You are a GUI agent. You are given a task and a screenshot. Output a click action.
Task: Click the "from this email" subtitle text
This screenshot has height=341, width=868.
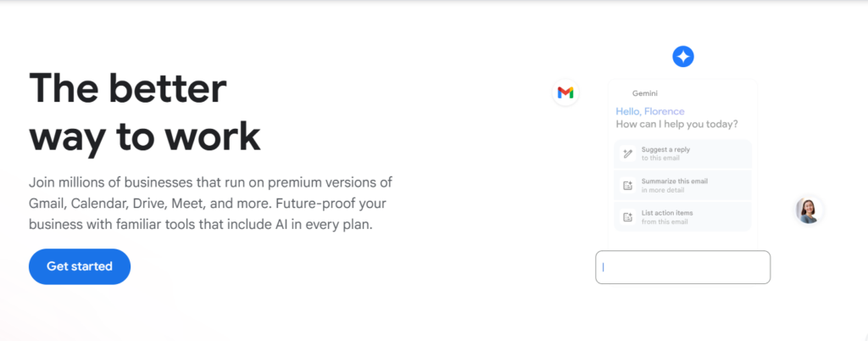(x=664, y=222)
